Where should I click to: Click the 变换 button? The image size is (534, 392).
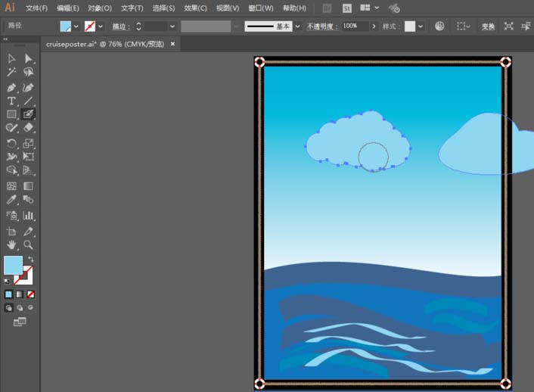[488, 26]
